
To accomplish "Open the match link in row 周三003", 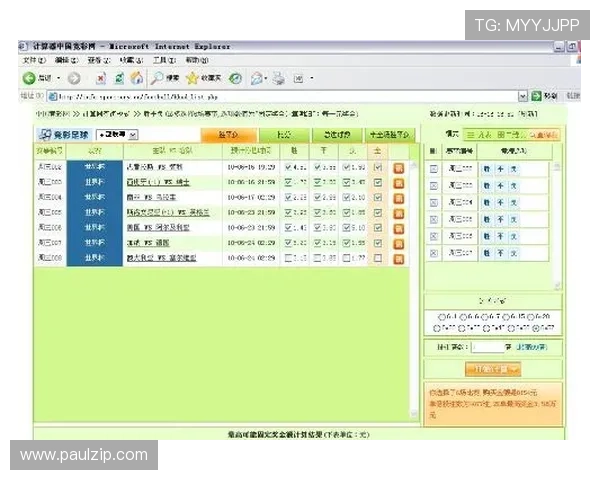I will [x=158, y=182].
